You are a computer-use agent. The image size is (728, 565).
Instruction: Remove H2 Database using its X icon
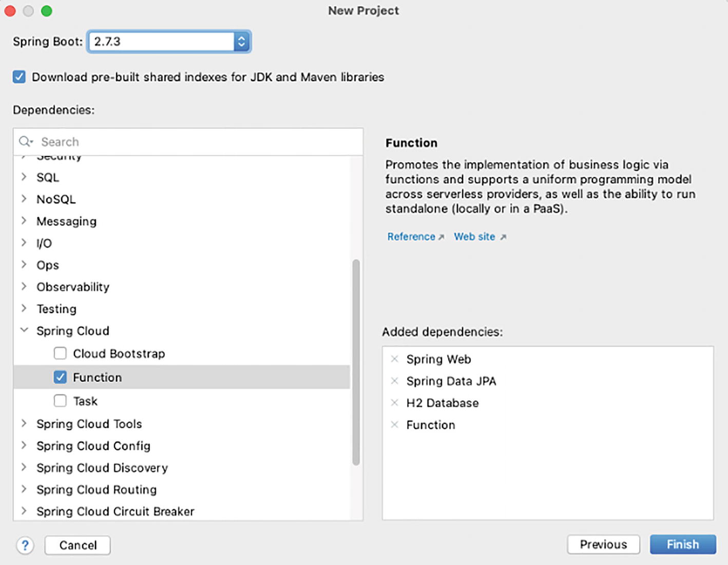[394, 403]
